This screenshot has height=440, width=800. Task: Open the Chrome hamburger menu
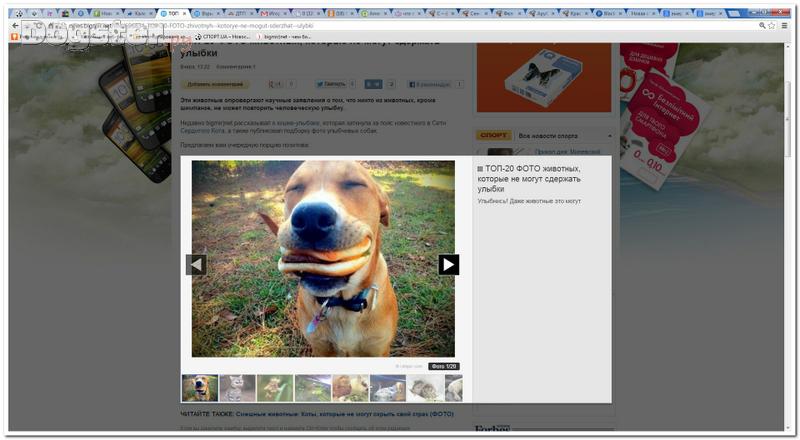[x=784, y=25]
